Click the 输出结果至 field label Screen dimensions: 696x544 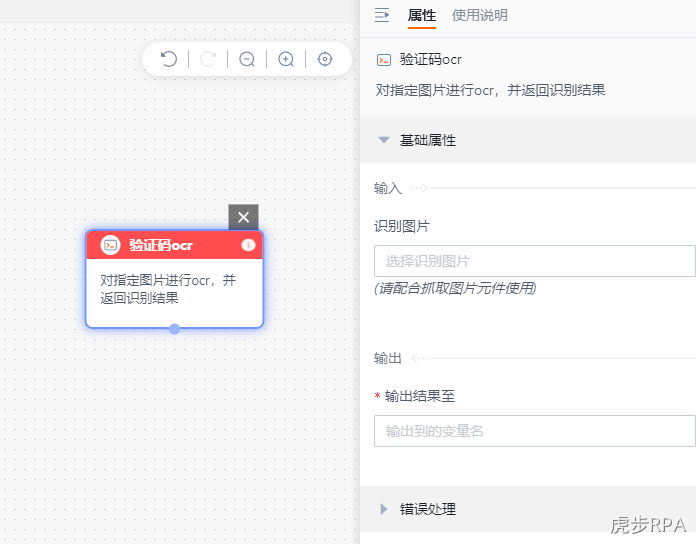tap(419, 396)
